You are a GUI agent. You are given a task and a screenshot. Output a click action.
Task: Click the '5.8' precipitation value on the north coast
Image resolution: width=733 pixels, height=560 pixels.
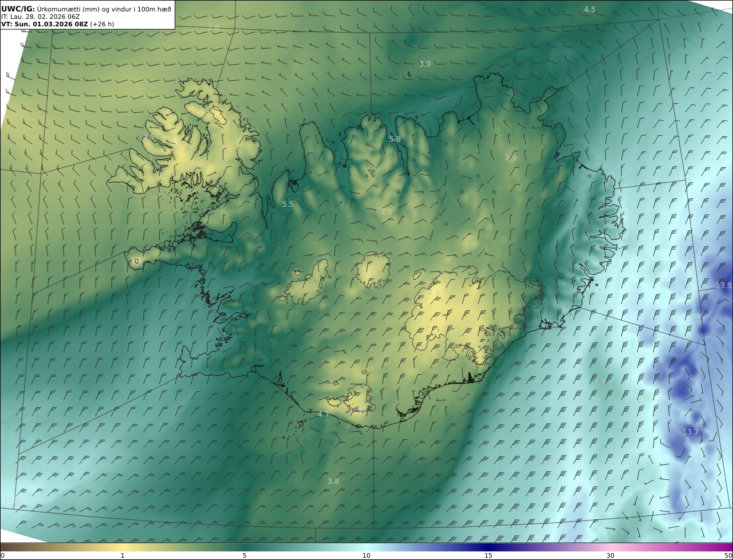point(395,139)
